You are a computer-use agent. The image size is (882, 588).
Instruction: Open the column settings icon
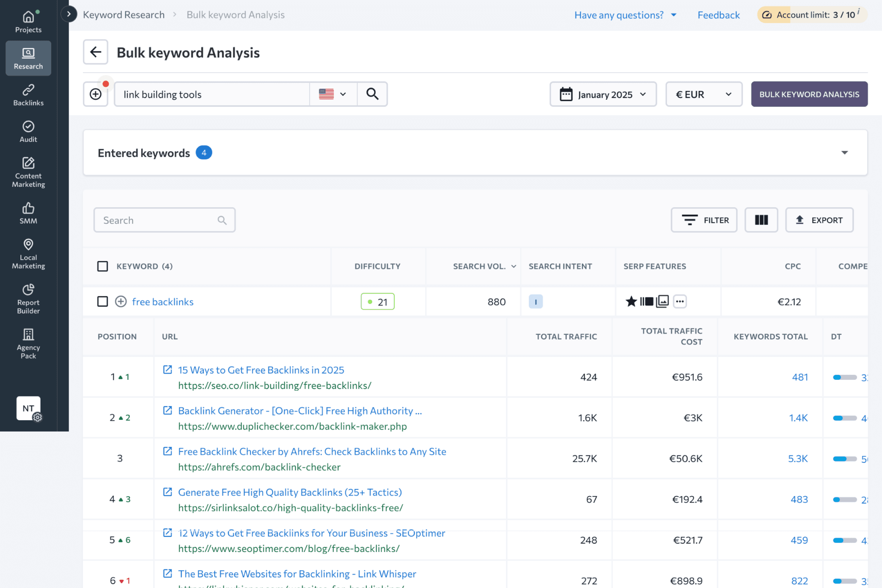(761, 220)
